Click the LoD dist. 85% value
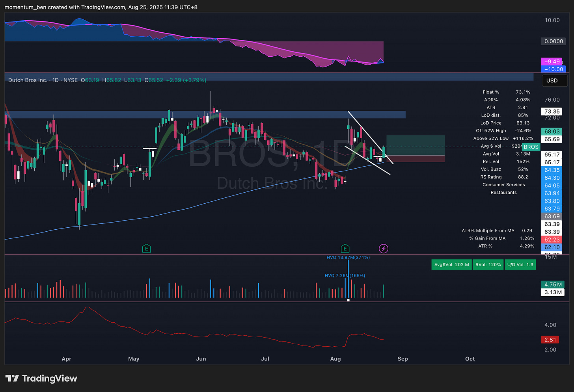 click(x=523, y=115)
